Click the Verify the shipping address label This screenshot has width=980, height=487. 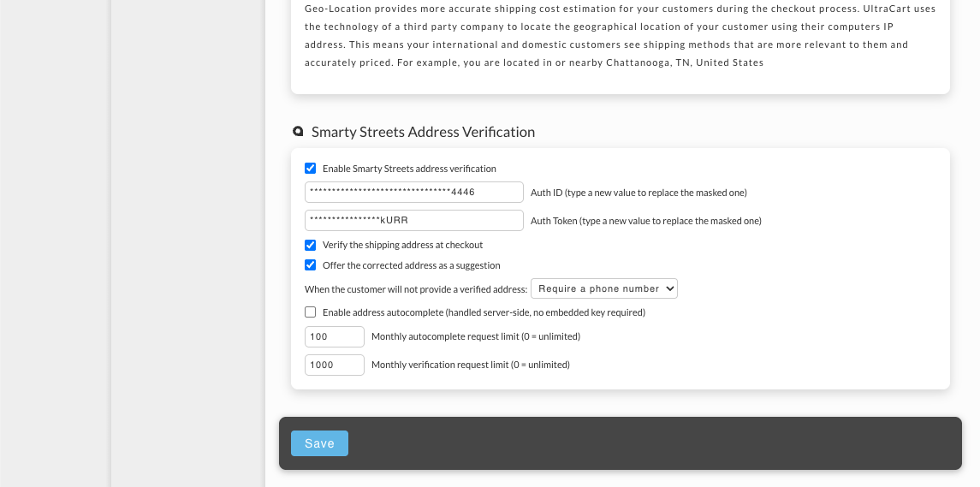pyautogui.click(x=402, y=245)
